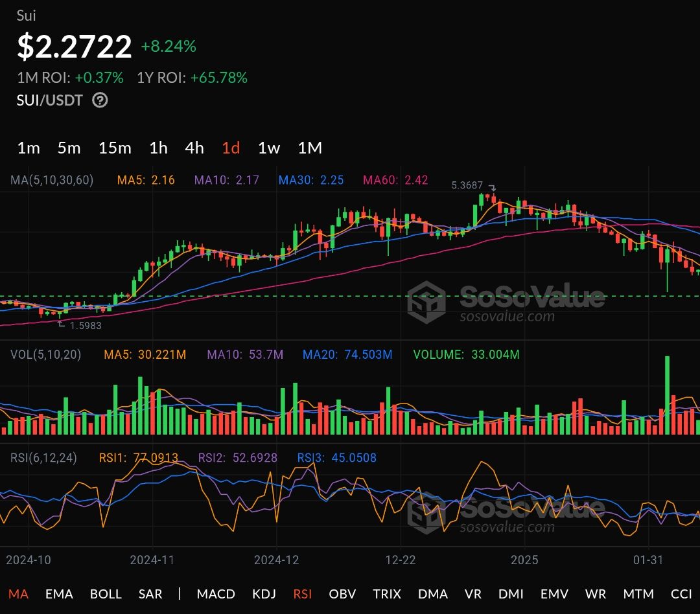700x614 pixels.
Task: Click the Sui coin name
Action: (x=26, y=16)
